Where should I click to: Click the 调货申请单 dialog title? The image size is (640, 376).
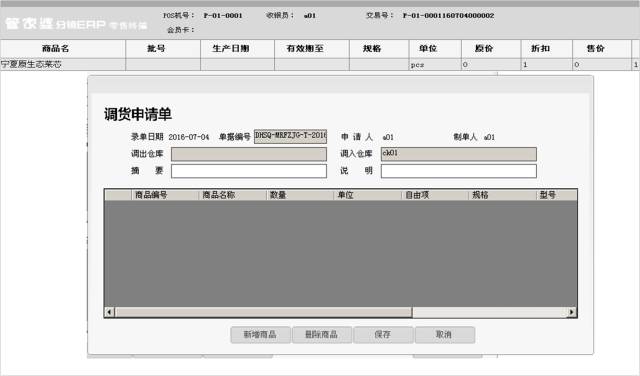[138, 114]
